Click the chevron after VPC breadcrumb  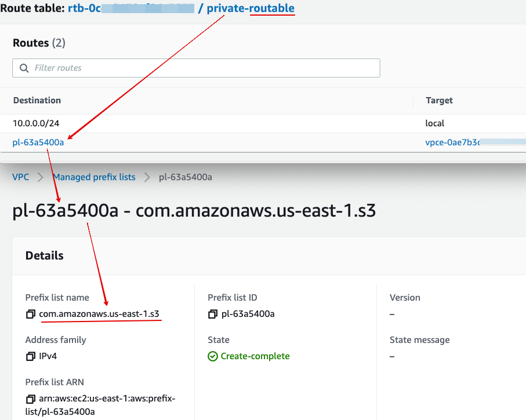click(x=41, y=177)
